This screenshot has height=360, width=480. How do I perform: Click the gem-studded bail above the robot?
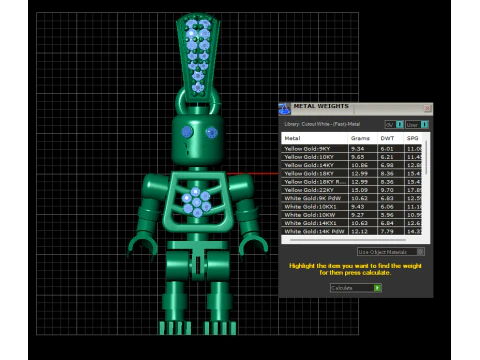[198, 57]
